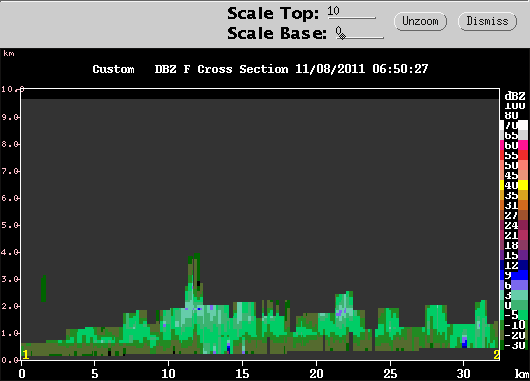This screenshot has width=530, height=381.
Task: Click the Unzoom button
Action: 420,21
